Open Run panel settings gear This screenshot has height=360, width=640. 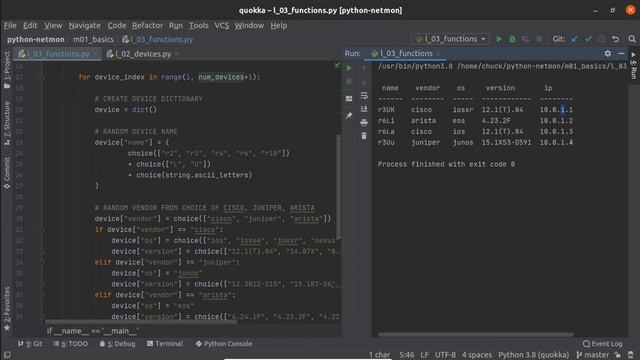608,53
